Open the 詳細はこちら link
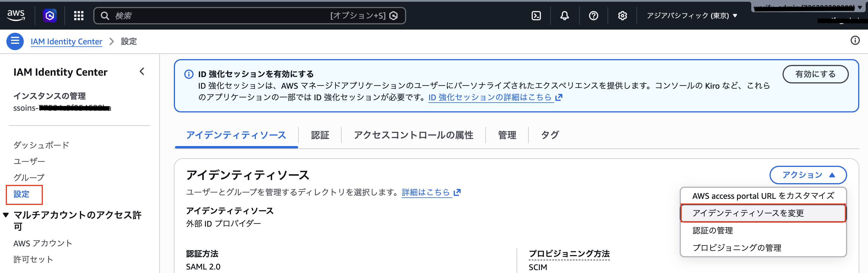Screen dimensions: 868x273 (426, 192)
